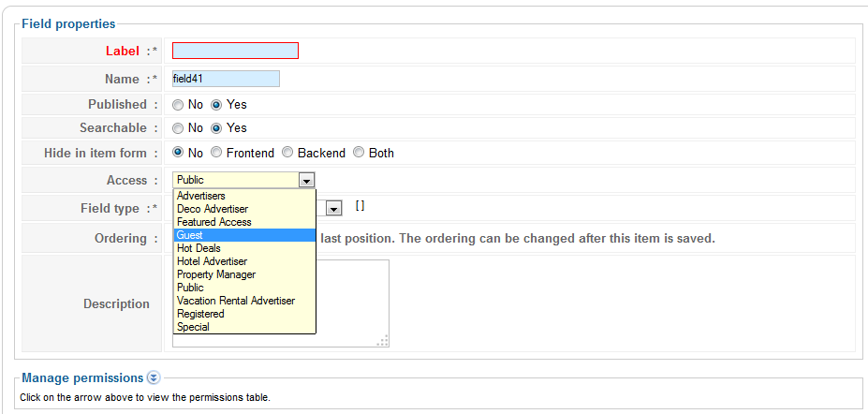The image size is (868, 414).
Task: Click the Description textarea resize grip
Action: (x=383, y=341)
